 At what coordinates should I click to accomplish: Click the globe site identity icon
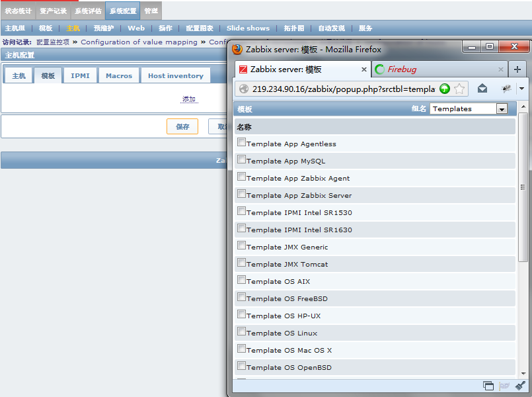pyautogui.click(x=244, y=89)
